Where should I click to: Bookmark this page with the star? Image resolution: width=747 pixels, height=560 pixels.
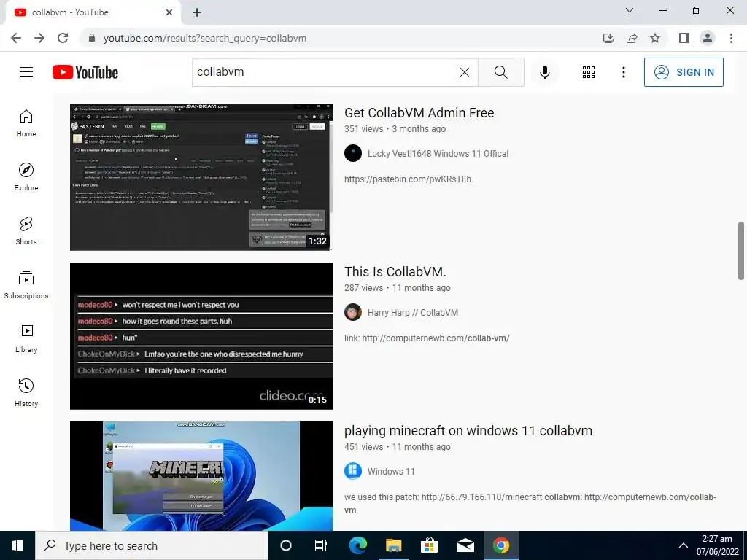655,38
